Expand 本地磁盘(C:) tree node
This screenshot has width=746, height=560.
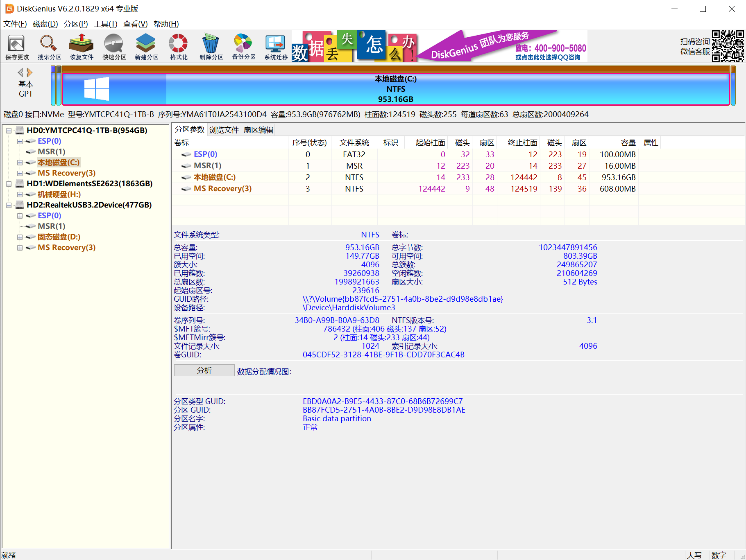[x=20, y=163]
